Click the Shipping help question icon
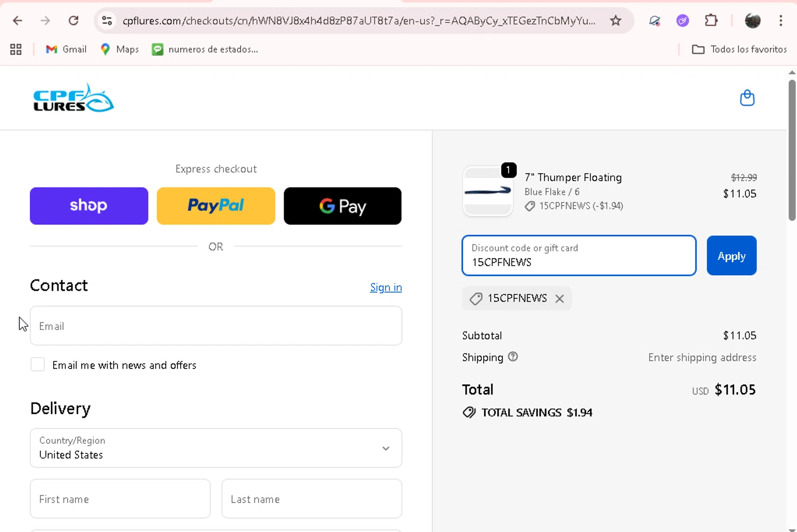 point(513,357)
